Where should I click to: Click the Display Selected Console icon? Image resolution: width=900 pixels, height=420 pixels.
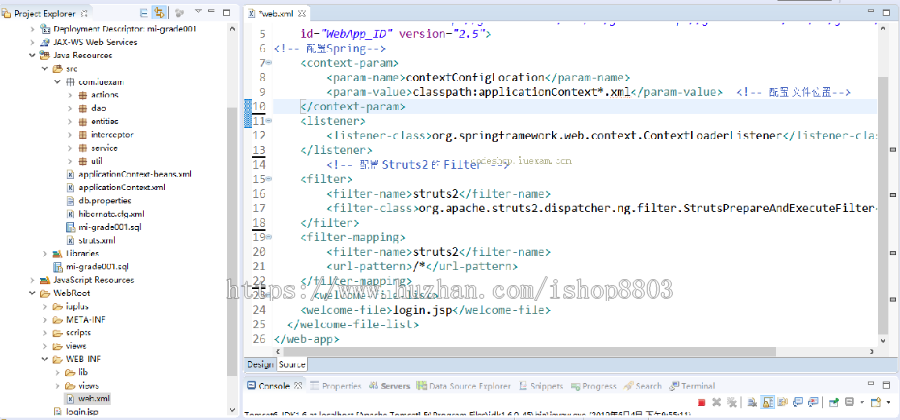849,402
